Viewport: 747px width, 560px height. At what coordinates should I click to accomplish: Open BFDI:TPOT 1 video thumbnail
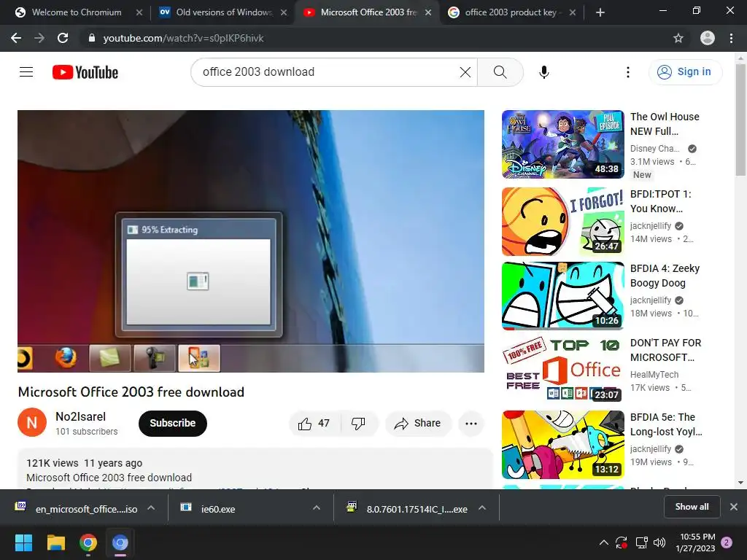tap(562, 222)
